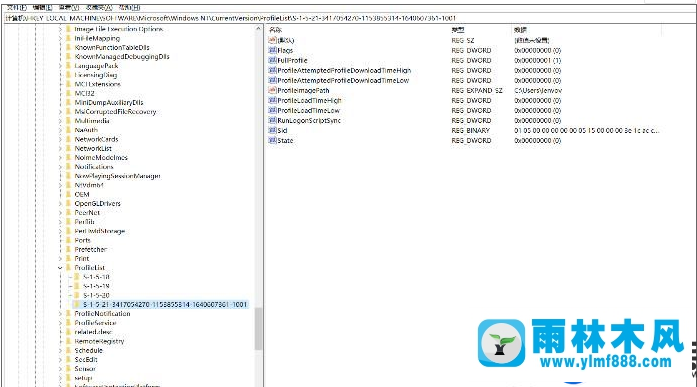Select the IniFileMapping key

(x=97, y=38)
